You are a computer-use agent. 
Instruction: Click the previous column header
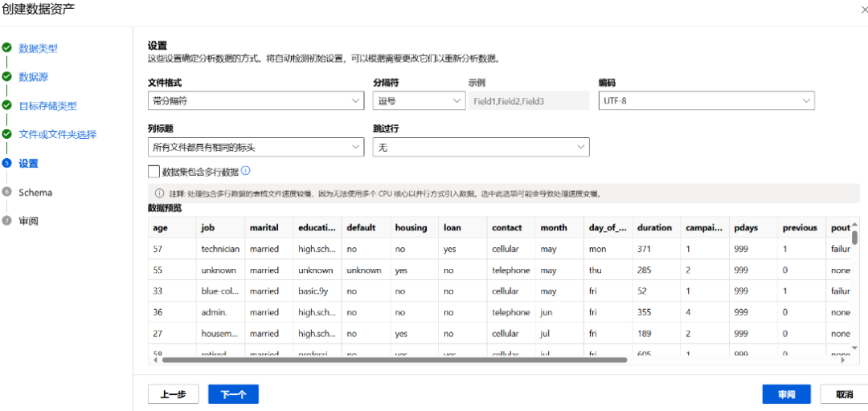(802, 227)
